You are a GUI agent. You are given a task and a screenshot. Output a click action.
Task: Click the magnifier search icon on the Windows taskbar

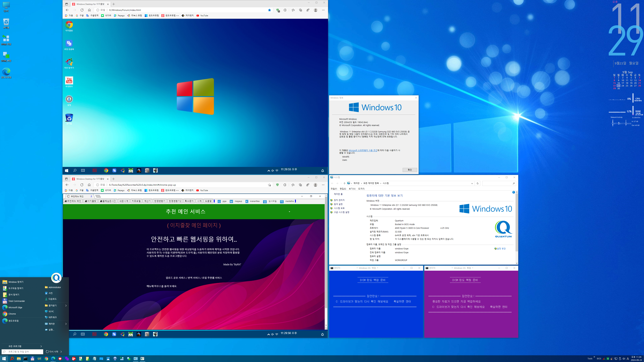[12, 358]
